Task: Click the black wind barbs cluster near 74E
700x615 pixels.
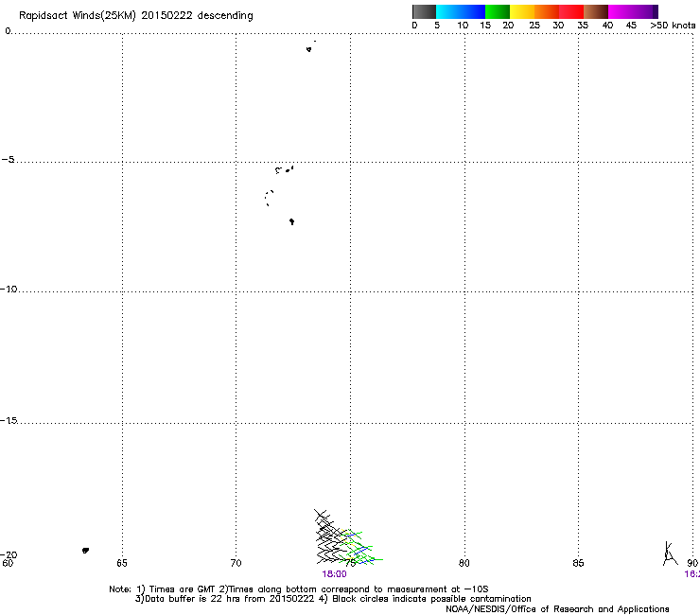Action: click(x=328, y=537)
